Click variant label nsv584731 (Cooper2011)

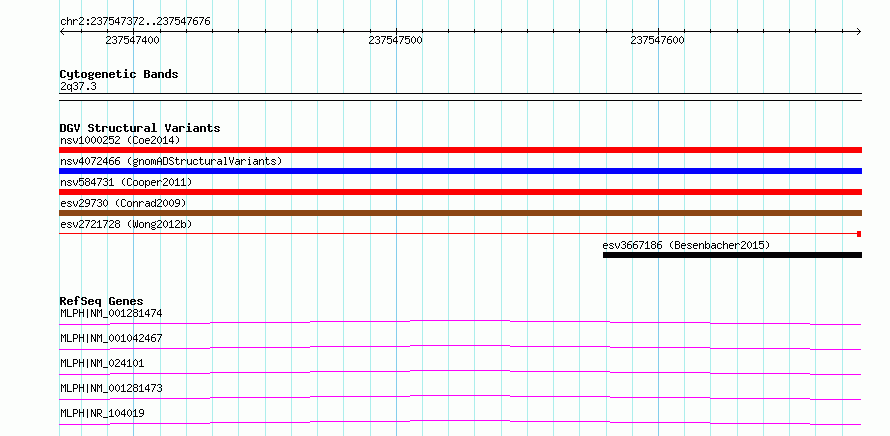pyautogui.click(x=126, y=182)
